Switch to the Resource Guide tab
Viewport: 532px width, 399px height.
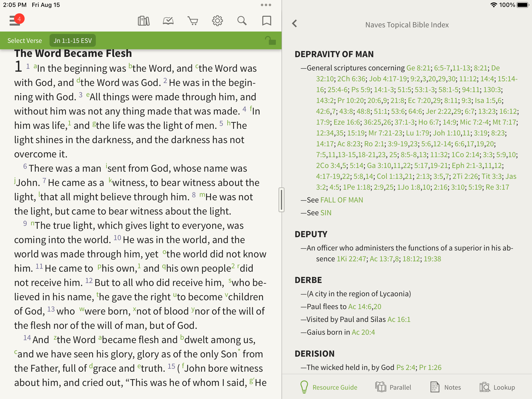329,387
